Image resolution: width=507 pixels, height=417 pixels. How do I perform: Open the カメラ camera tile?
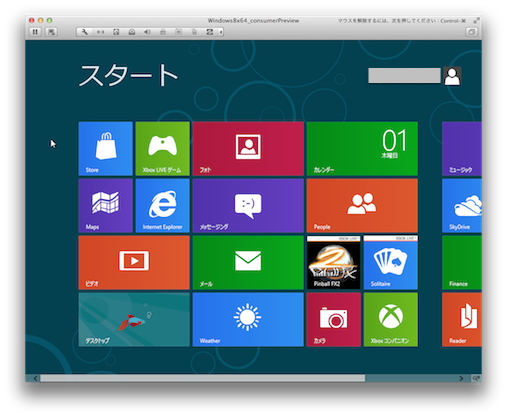click(334, 319)
